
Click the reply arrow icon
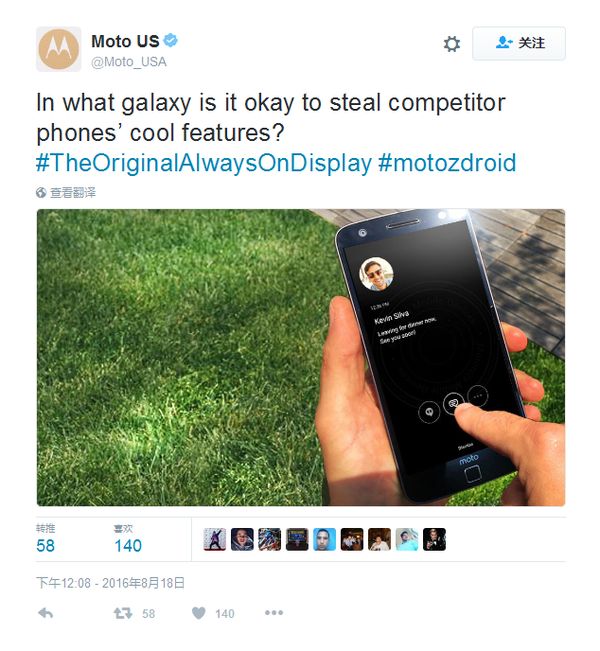pos(46,613)
